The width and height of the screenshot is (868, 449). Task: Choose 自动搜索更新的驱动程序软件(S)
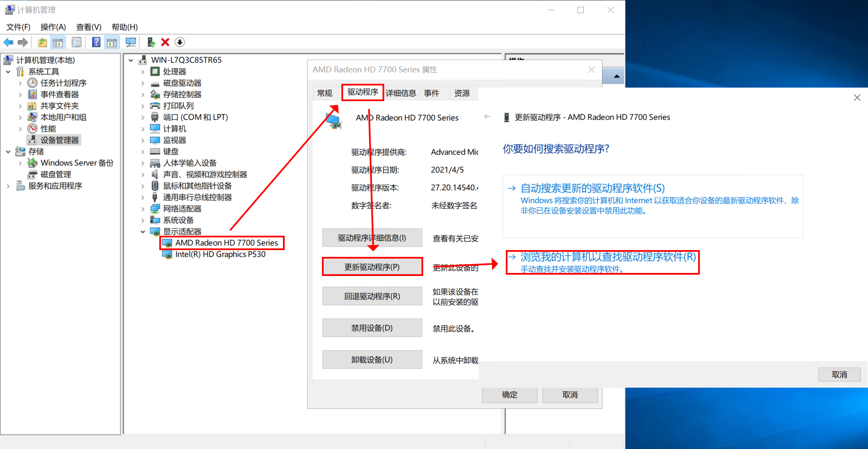coord(653,206)
